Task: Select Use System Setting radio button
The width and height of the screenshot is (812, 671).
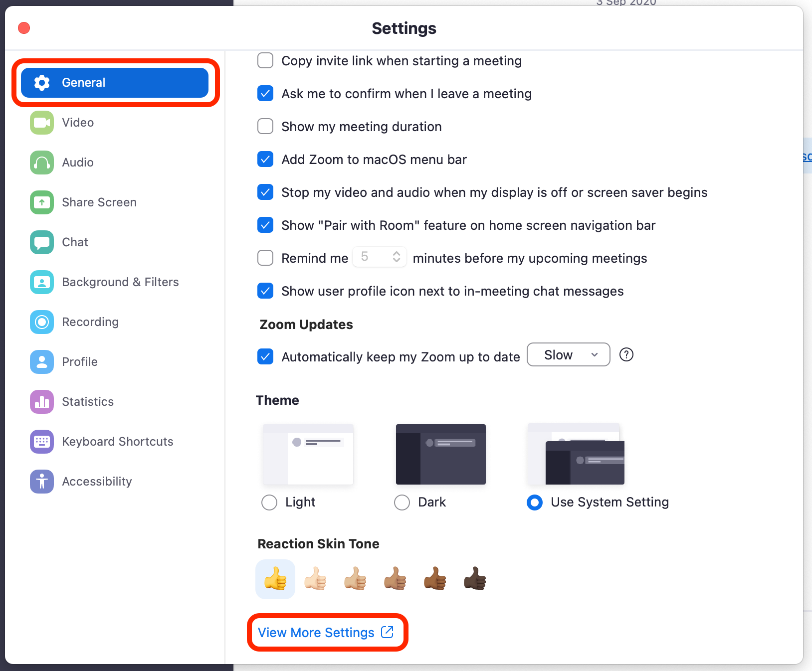Action: (x=535, y=503)
